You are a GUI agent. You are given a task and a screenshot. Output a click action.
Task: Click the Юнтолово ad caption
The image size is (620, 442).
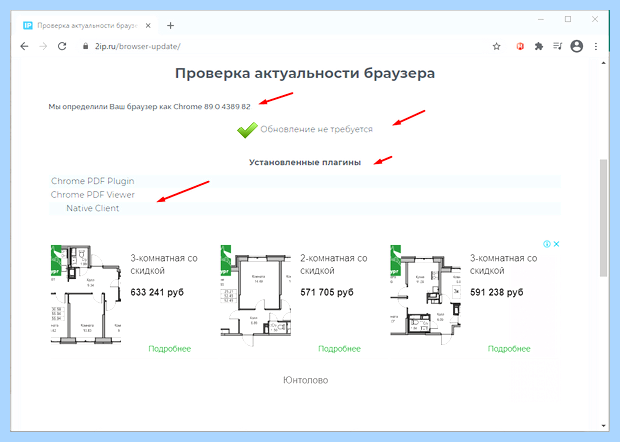pos(305,380)
